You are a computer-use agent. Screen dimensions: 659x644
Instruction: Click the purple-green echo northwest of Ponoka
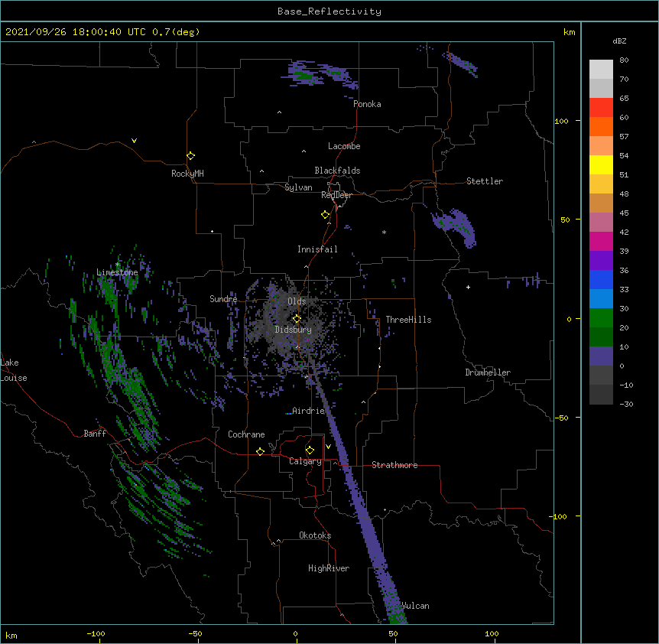[x=320, y=74]
